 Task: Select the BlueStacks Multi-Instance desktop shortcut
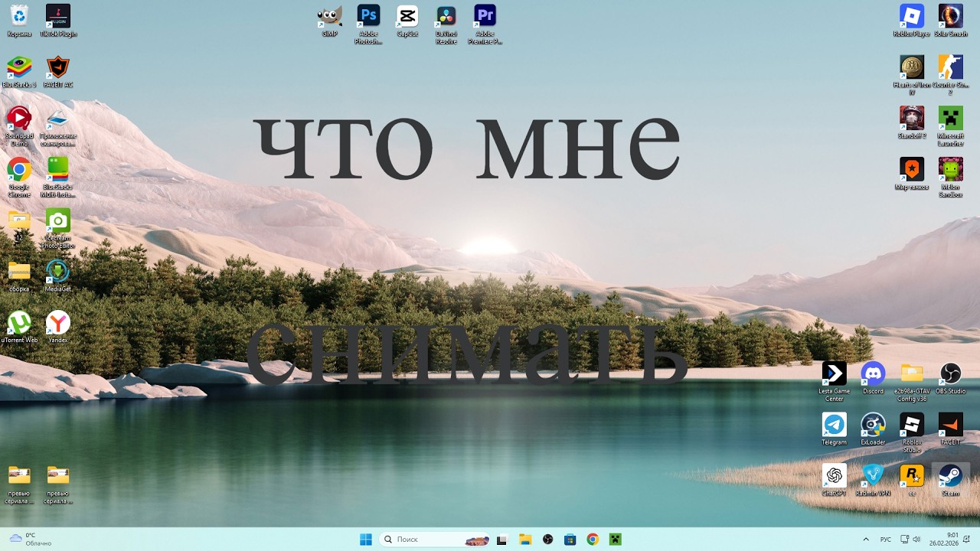(58, 178)
